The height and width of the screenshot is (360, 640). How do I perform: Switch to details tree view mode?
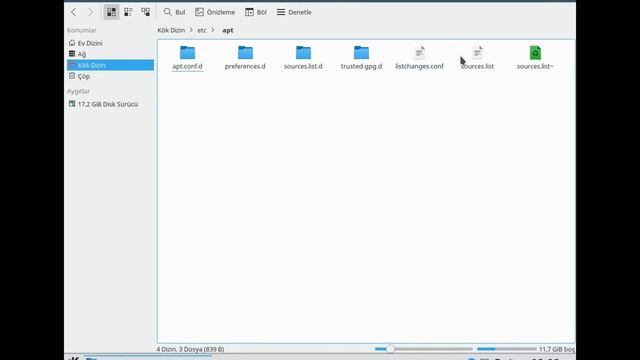click(x=145, y=12)
